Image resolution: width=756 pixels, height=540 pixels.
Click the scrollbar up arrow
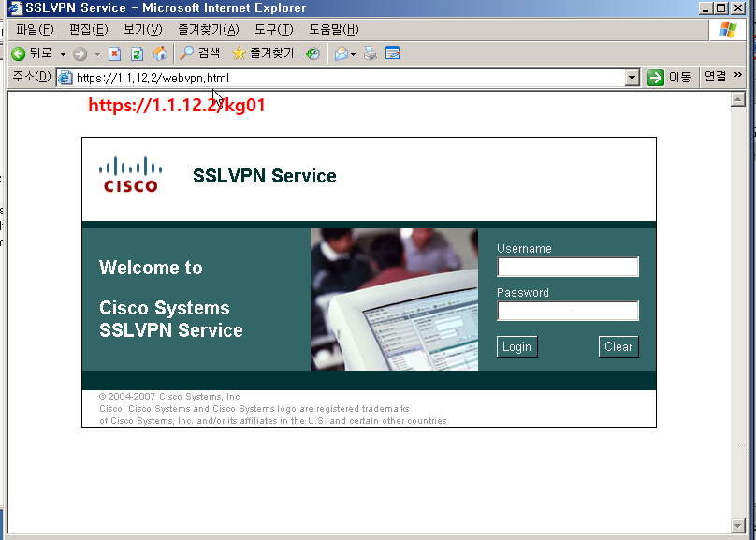738,100
